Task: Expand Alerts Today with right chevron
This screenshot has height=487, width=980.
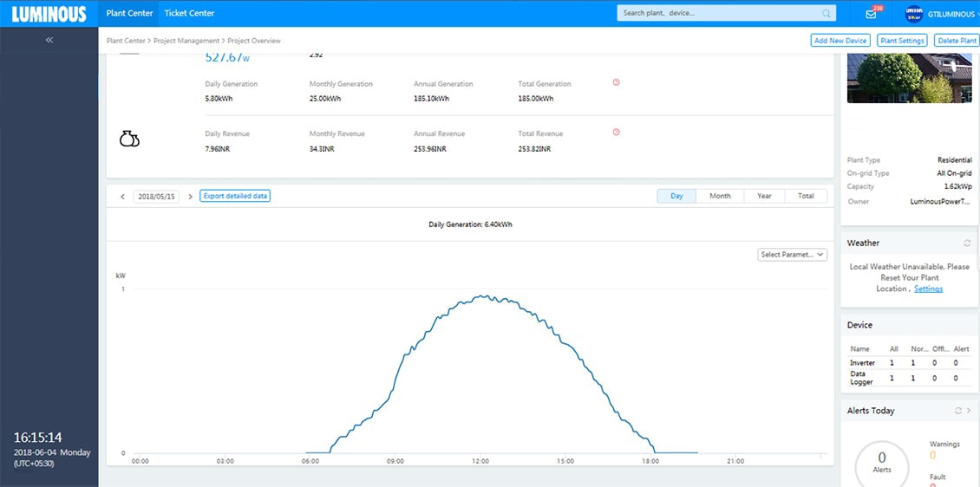Action: (x=969, y=411)
